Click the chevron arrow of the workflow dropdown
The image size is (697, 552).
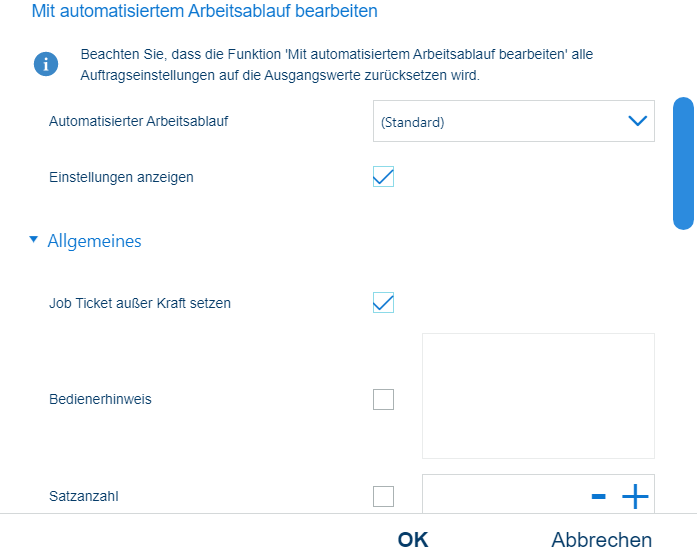click(x=637, y=122)
